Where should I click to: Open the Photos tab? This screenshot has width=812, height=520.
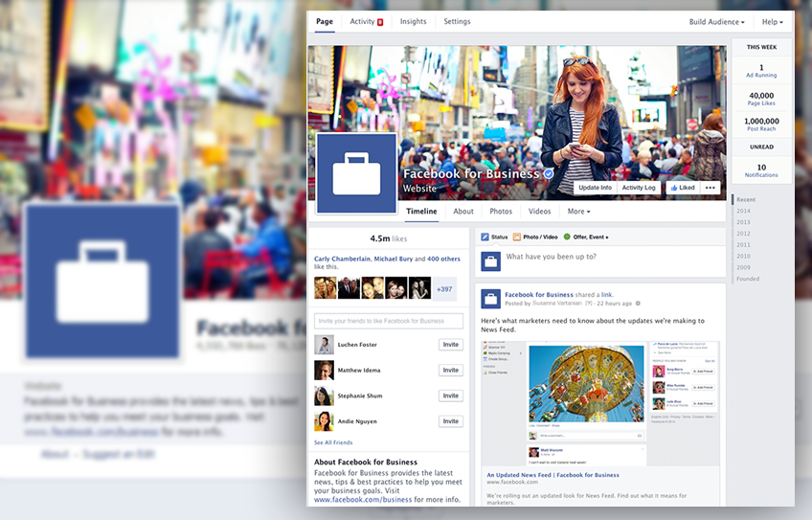(x=501, y=212)
